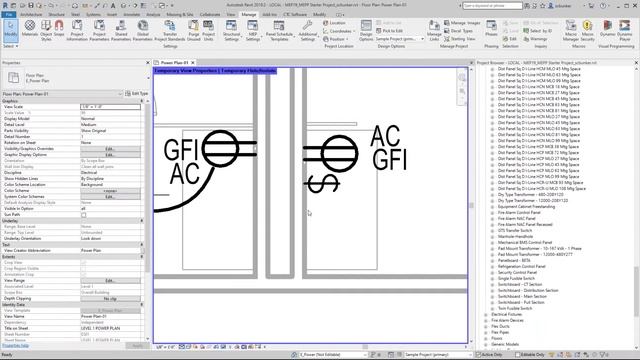Toggle the Sun Path checkbox
The image size is (640, 360).
(84, 215)
